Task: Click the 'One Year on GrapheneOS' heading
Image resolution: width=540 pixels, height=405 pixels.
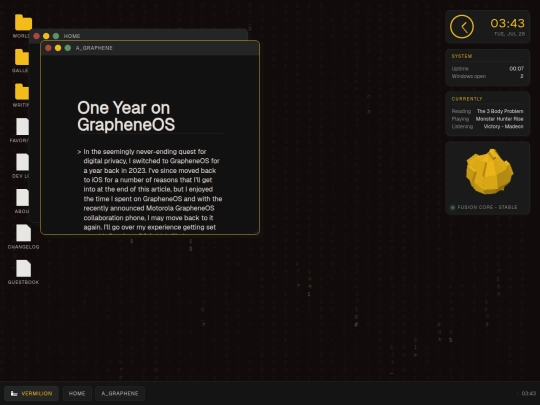Action: [126, 116]
